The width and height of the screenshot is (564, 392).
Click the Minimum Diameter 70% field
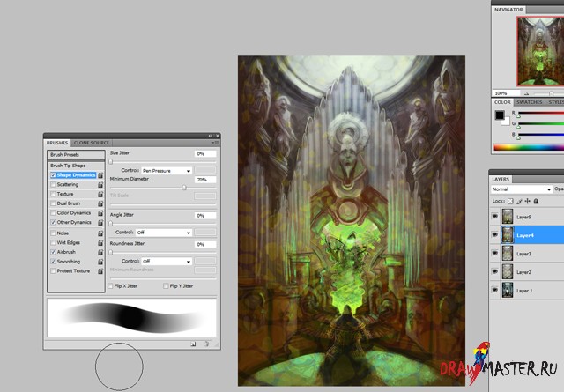pos(205,180)
